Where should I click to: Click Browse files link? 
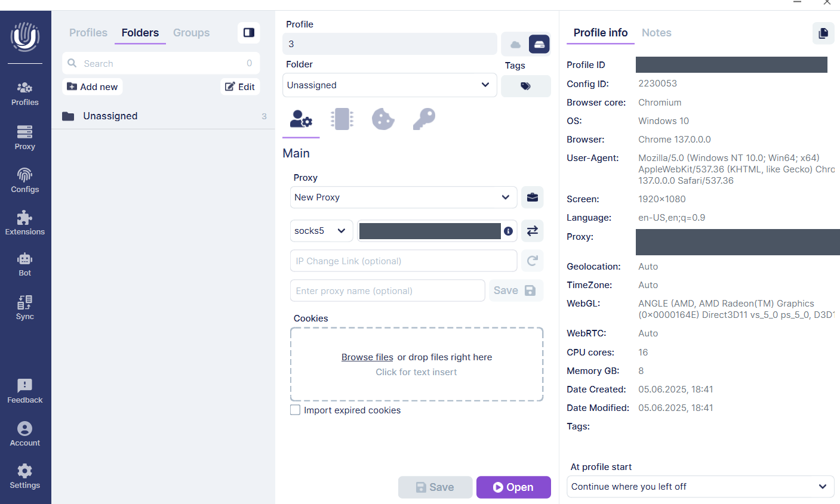367,357
